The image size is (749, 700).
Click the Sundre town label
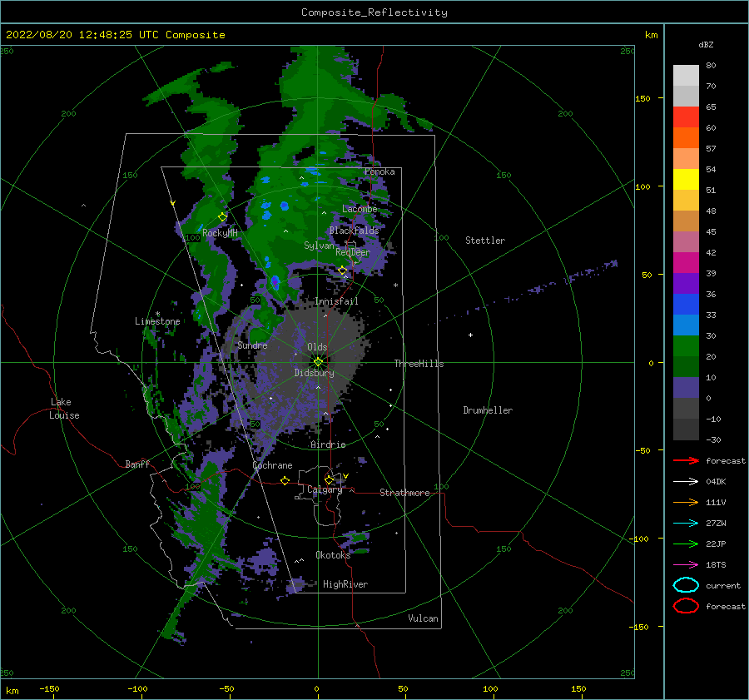tap(252, 345)
